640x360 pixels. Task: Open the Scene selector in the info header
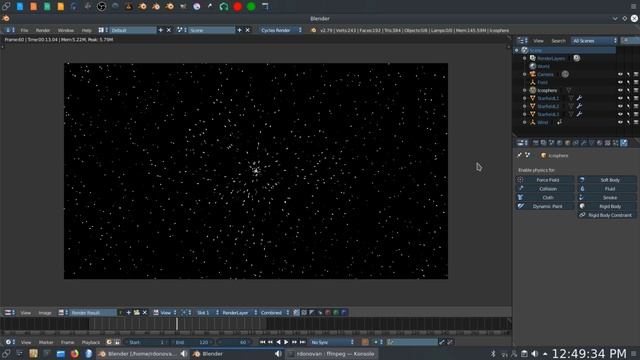click(x=211, y=30)
